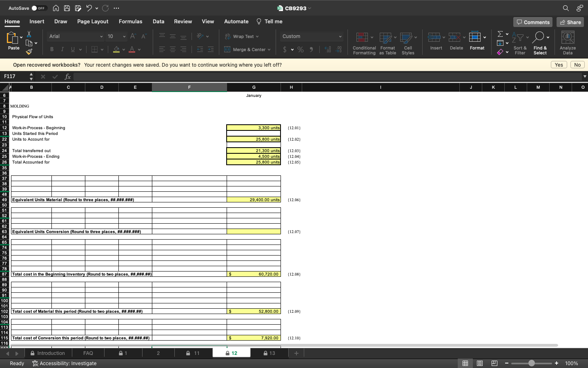
Task: Open the Page Layout ribbon tab
Action: click(93, 21)
